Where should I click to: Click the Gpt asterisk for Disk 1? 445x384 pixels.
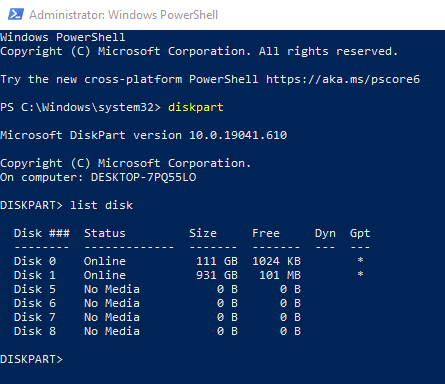click(360, 274)
